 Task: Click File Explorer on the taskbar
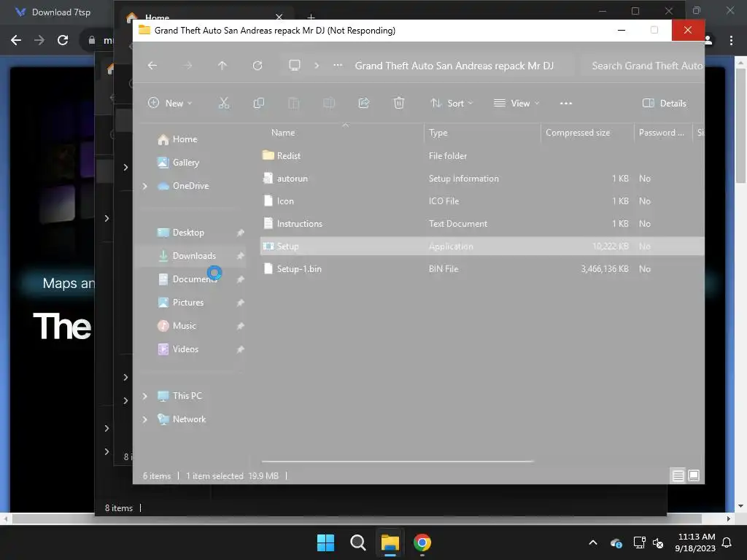point(390,542)
